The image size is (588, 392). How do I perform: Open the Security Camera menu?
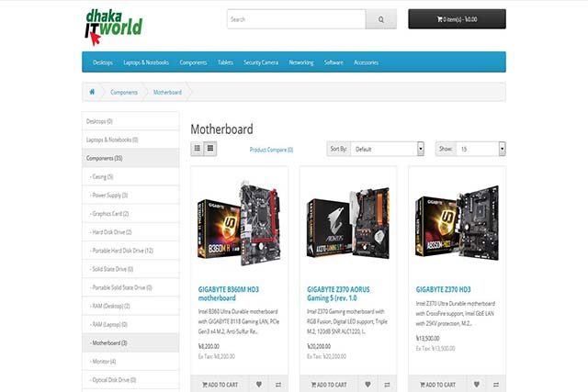pos(261,62)
